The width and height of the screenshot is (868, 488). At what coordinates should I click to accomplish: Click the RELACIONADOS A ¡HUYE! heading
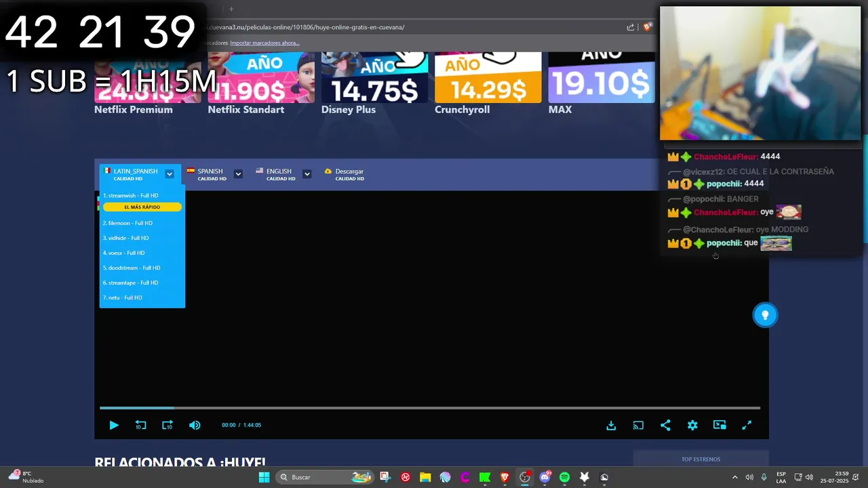click(180, 463)
